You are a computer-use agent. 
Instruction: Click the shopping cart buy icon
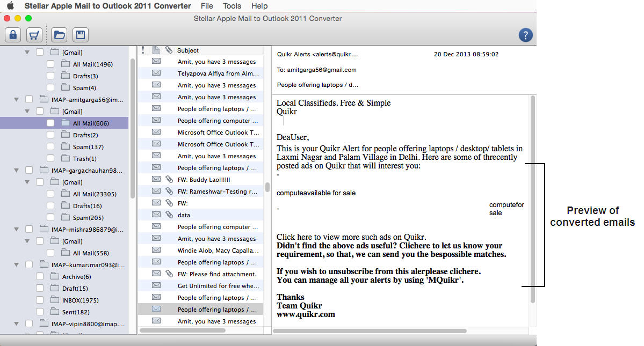pos(34,35)
